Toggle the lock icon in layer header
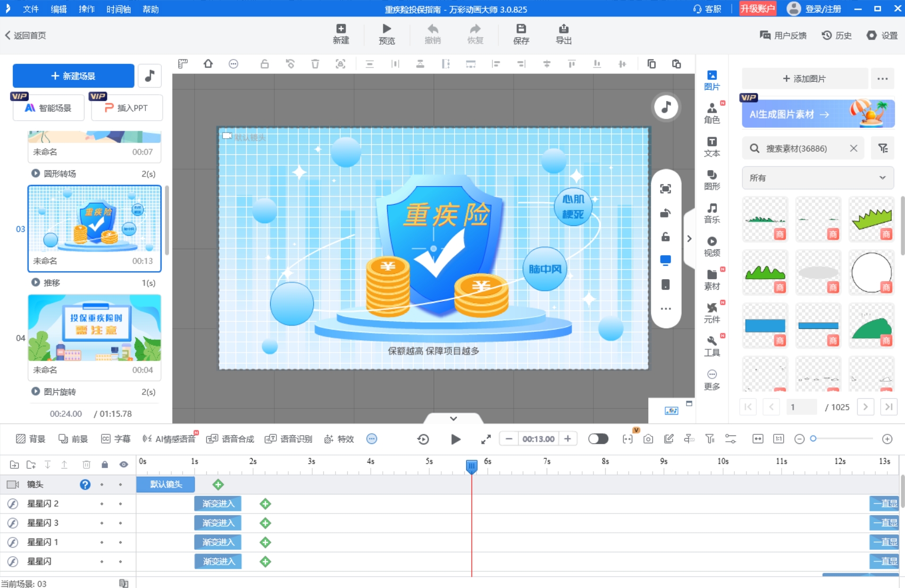The width and height of the screenshot is (905, 588). tap(105, 465)
